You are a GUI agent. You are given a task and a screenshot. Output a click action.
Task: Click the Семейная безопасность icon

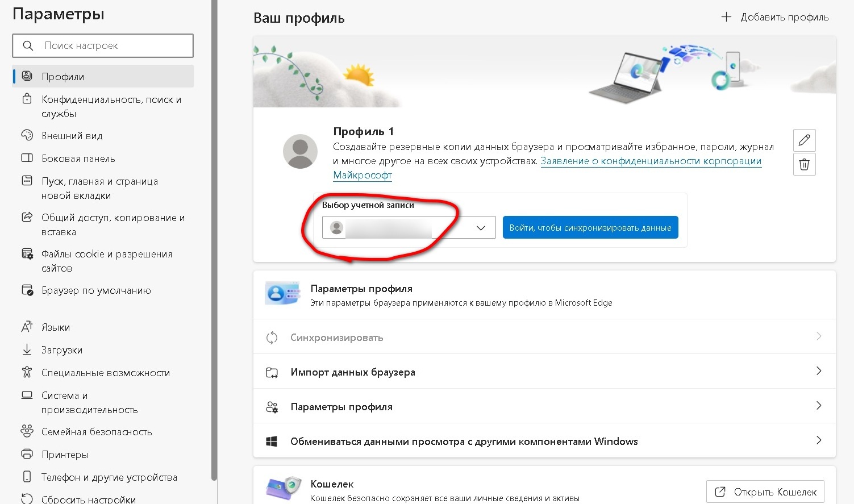[27, 431]
